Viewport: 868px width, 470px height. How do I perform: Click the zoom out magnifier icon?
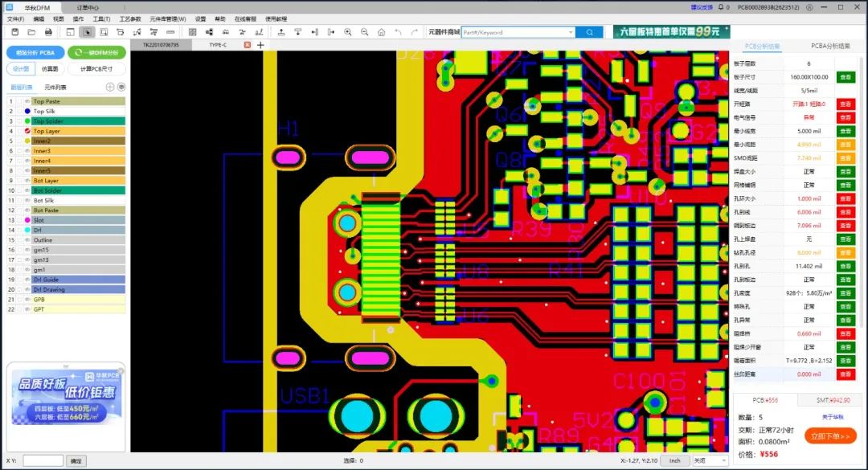364,32
